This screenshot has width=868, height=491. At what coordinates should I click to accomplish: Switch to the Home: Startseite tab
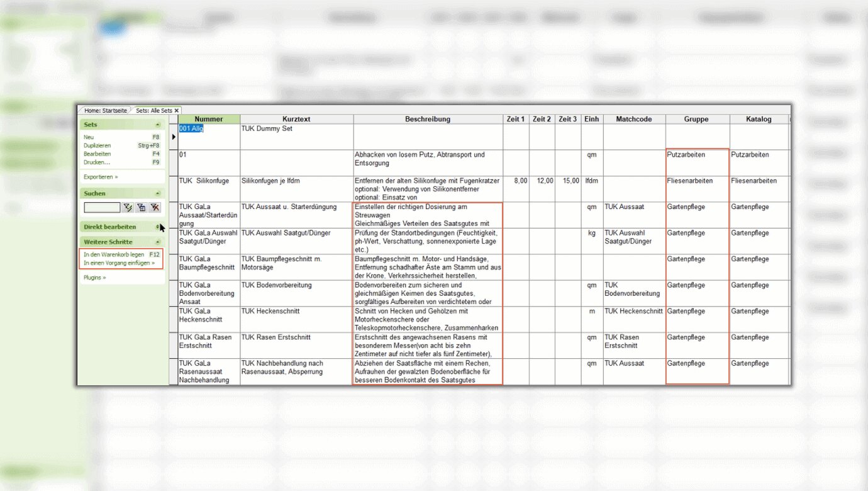point(105,111)
